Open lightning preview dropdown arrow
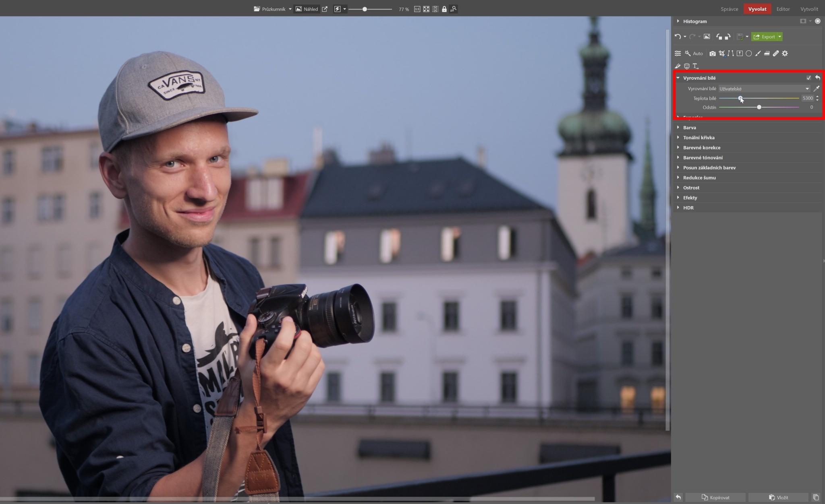825x504 pixels. pyautogui.click(x=344, y=9)
